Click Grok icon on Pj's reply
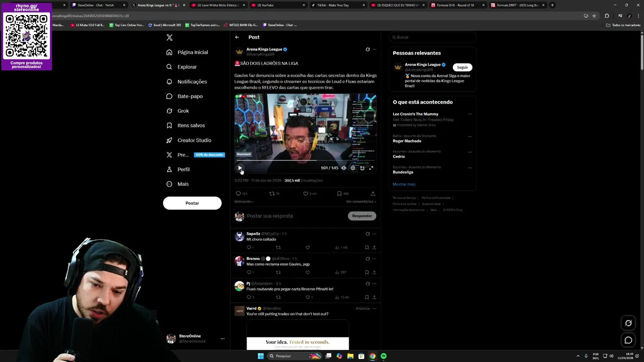The width and height of the screenshot is (644, 362). [367, 284]
